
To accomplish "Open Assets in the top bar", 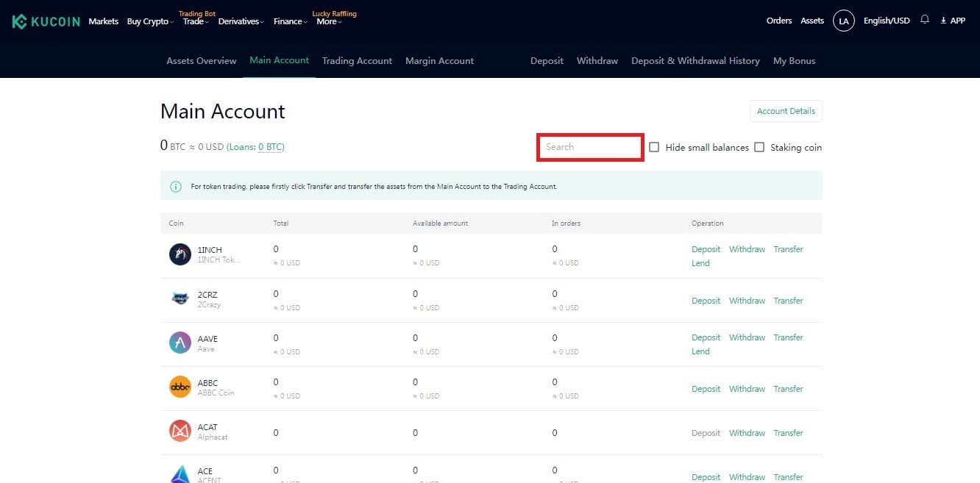I will click(812, 21).
